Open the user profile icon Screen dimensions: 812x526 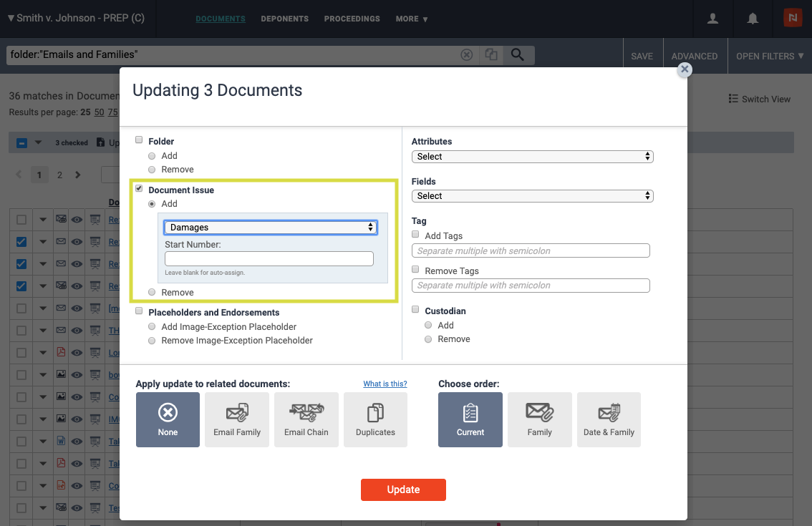[712, 19]
